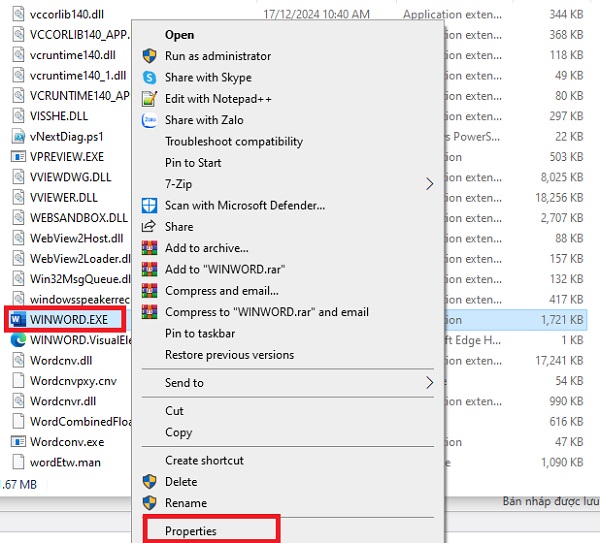Open the Send to entry
This screenshot has width=600, height=543.
(184, 383)
